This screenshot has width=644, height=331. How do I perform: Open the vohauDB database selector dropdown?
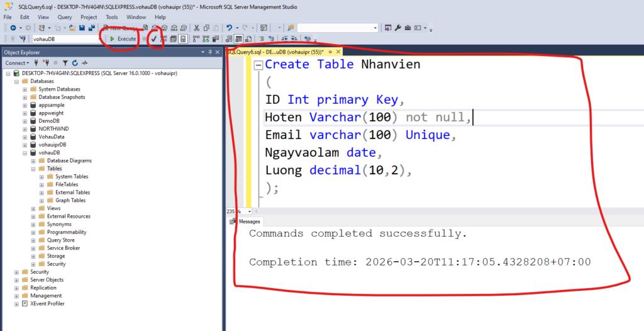tap(99, 39)
